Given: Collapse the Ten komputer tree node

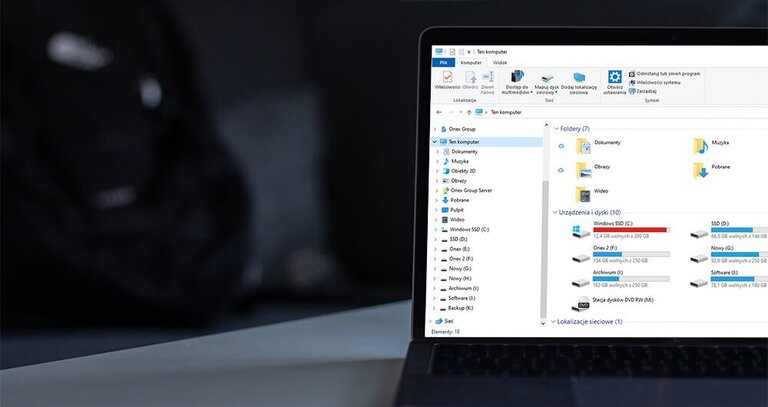Looking at the screenshot, I should 434,142.
